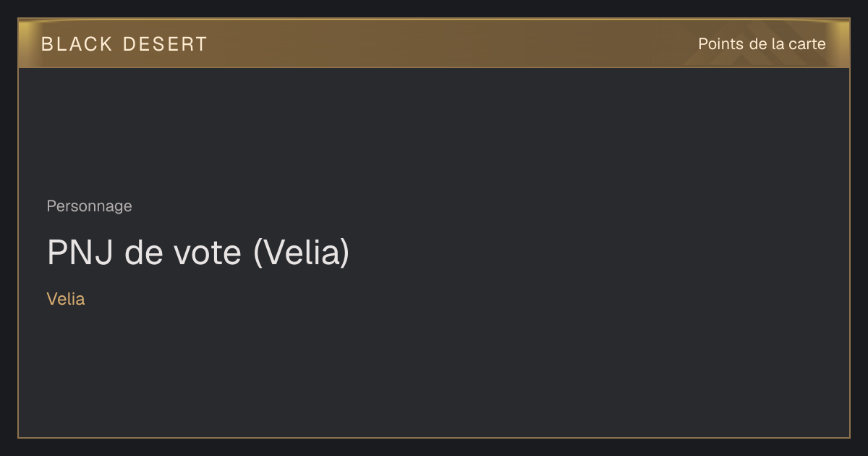This screenshot has height=456, width=868.
Task: Click the BLACK DESERT logo text
Action: (124, 44)
